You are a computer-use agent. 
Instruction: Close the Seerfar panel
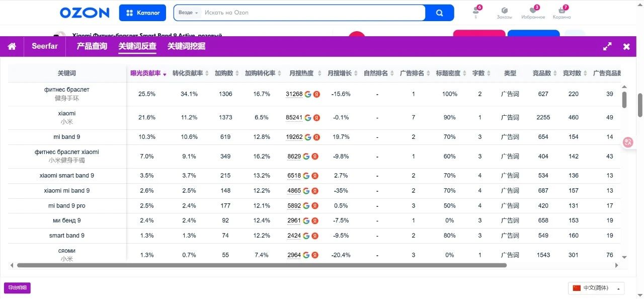(626, 46)
